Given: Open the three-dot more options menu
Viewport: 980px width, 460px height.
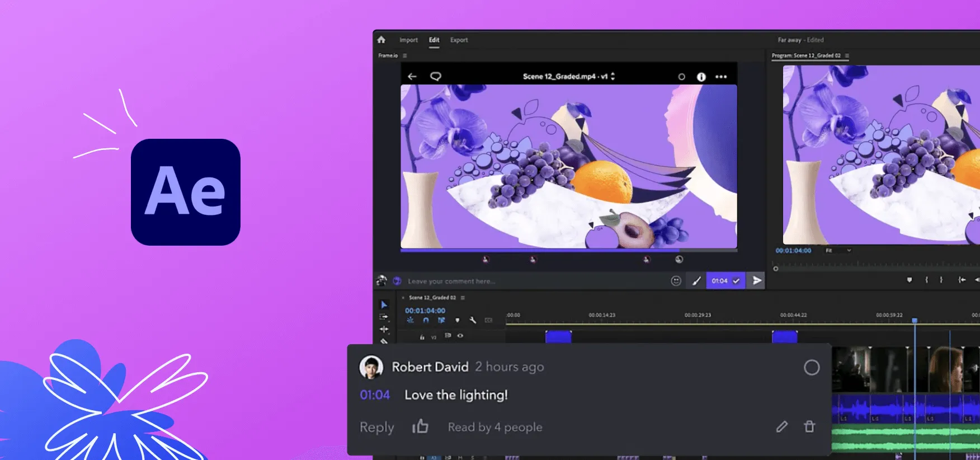Looking at the screenshot, I should [x=721, y=77].
